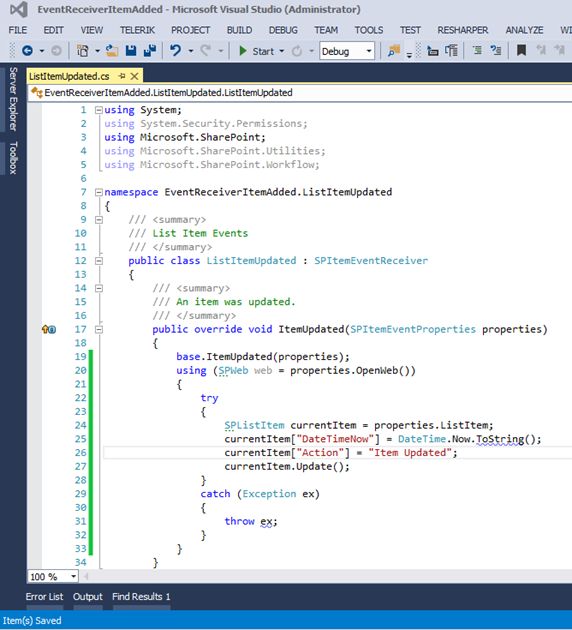Open the PROJECT menu
This screenshot has height=630, width=572.
tap(190, 30)
